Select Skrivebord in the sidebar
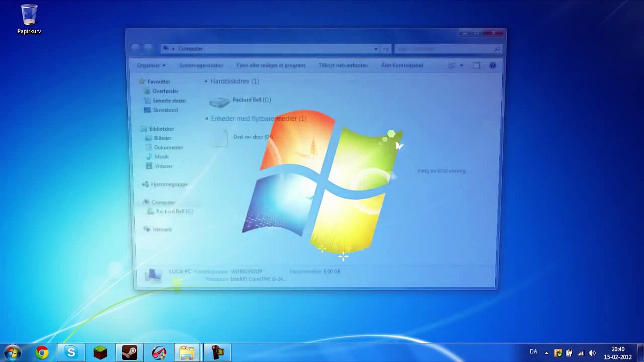 pyautogui.click(x=165, y=110)
